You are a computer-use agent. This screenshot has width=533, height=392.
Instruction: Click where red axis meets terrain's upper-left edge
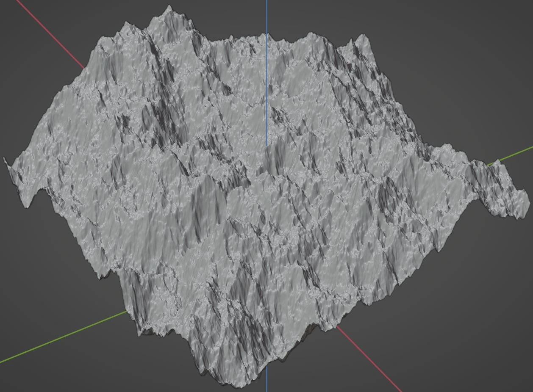pos(83,68)
